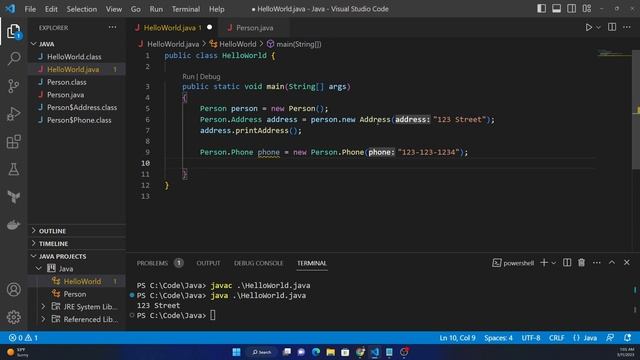The width and height of the screenshot is (640, 360).
Task: Open the Testing flask view
Action: pyautogui.click(x=13, y=169)
